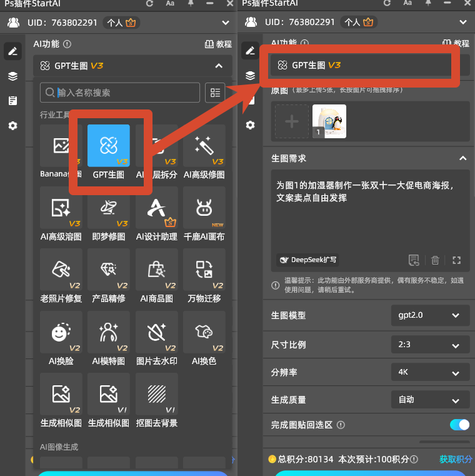Click info icon beside 本次预计:100积分

click(x=414, y=459)
